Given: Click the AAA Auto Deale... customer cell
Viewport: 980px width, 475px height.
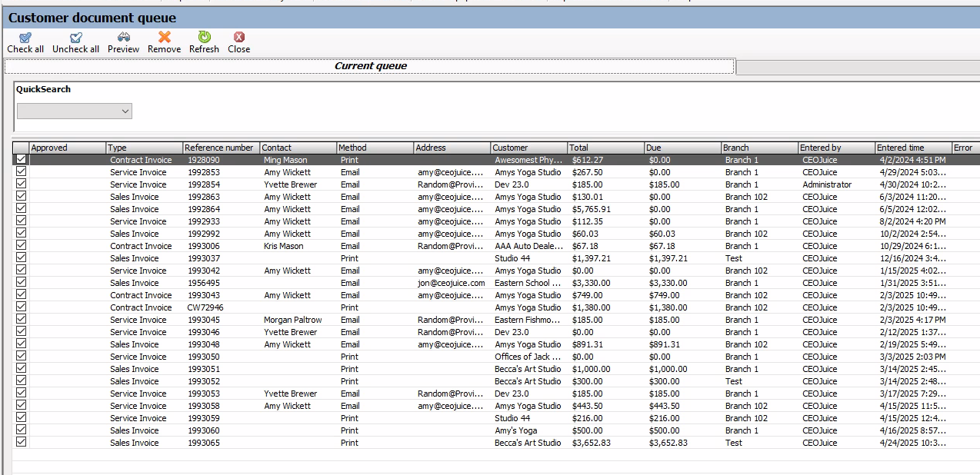Looking at the screenshot, I should 529,246.
